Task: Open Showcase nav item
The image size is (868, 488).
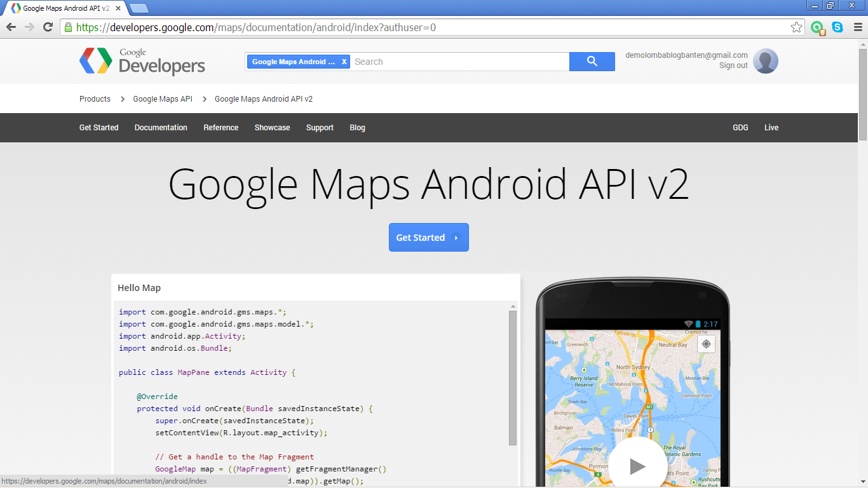Action: click(273, 128)
